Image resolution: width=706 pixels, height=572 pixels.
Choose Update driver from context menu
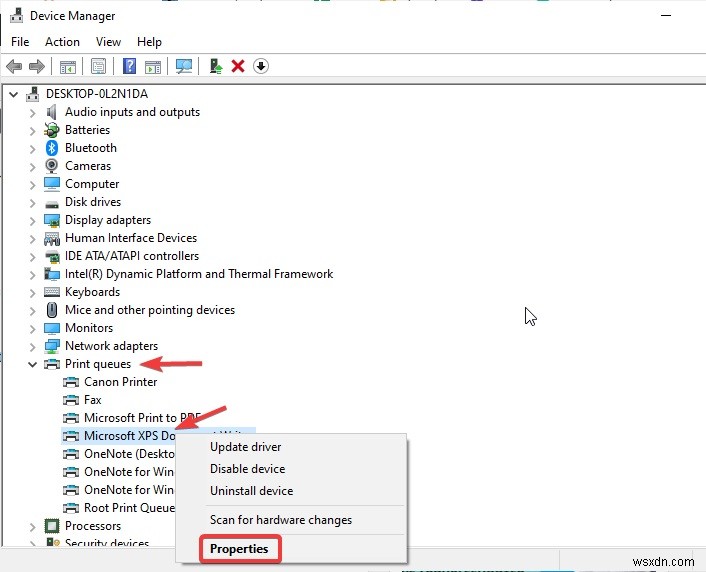245,447
